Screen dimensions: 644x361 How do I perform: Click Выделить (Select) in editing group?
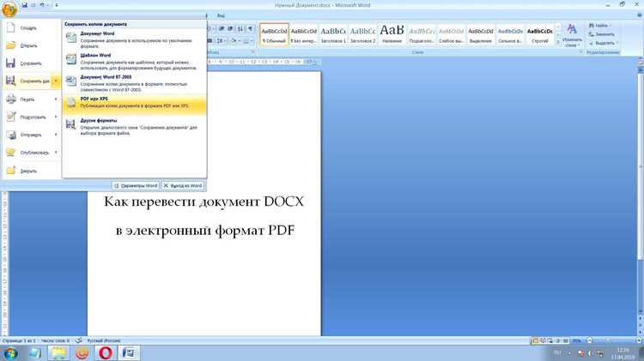coord(603,43)
